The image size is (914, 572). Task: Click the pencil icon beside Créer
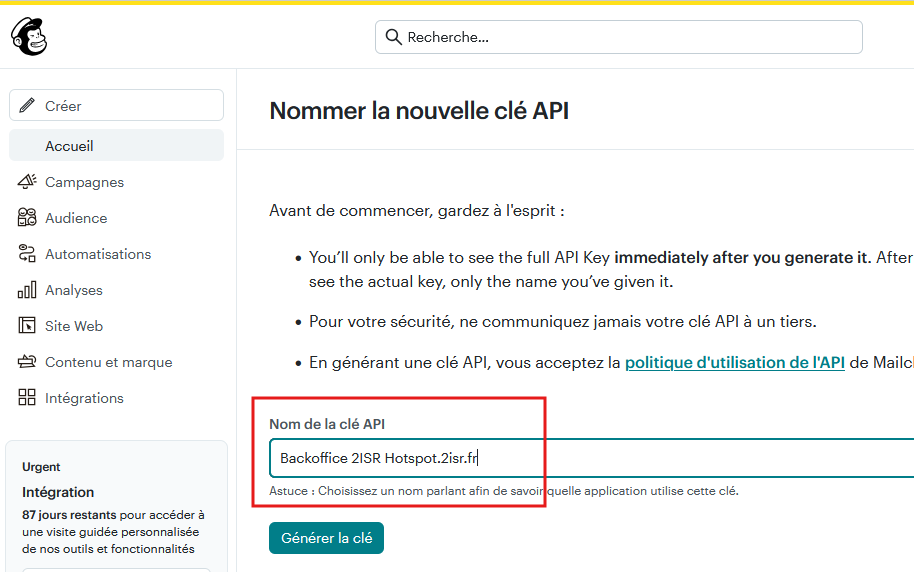coord(27,106)
